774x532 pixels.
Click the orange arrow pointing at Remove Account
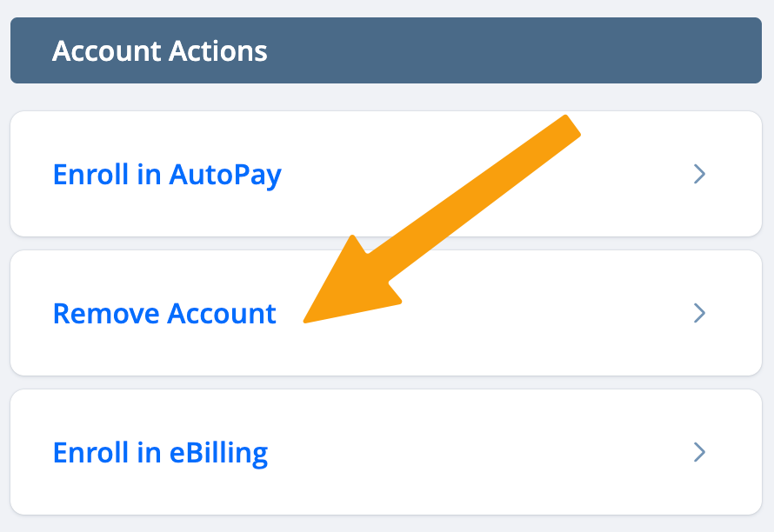click(441, 219)
